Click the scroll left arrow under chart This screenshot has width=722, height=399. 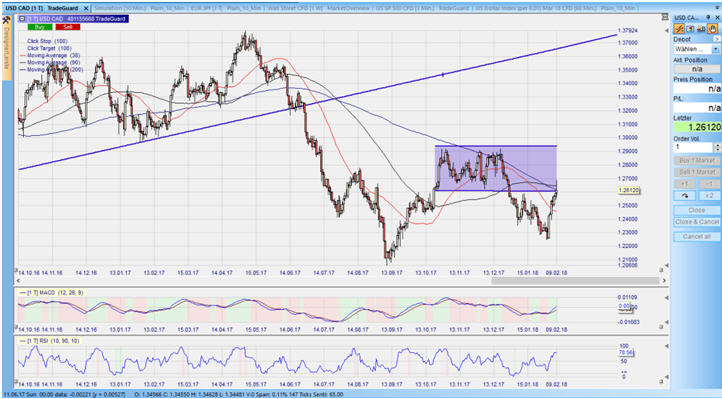19,280
